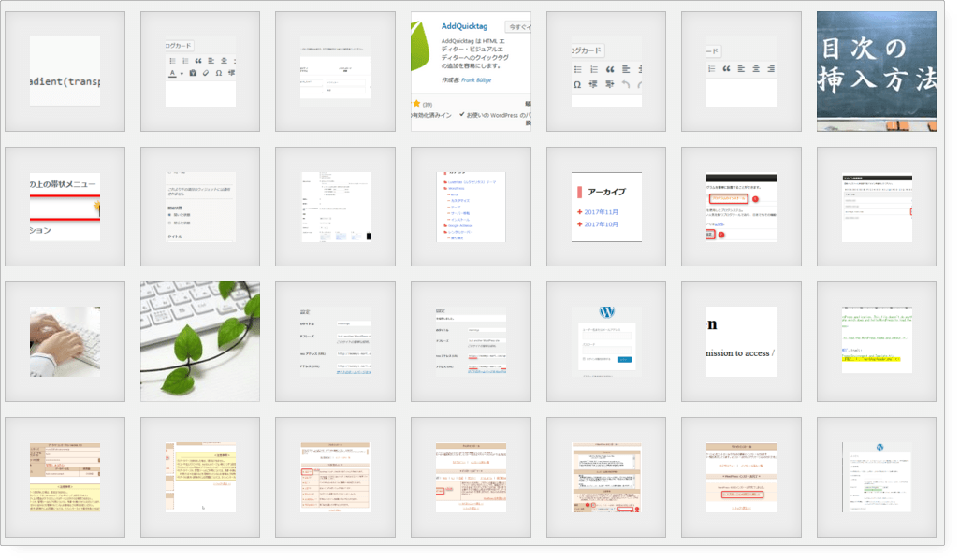Select 設定 form thumbnail with red underlines
959x560 pixels.
coord(471,342)
